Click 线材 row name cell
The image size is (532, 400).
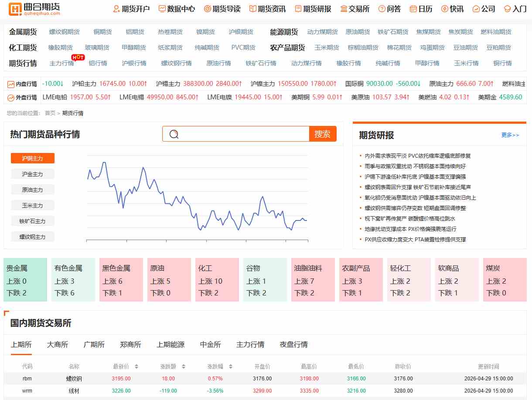click(74, 391)
